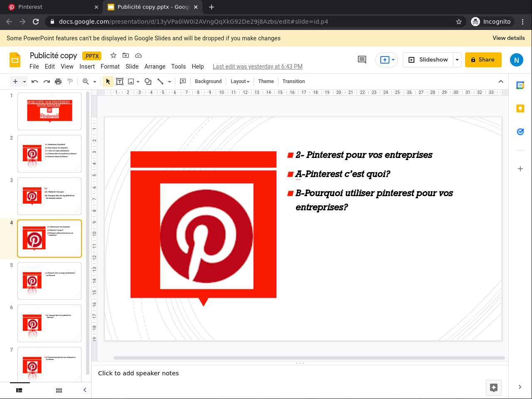This screenshot has width=532, height=399.
Task: Open Google Tasks side panel
Action: tap(520, 132)
